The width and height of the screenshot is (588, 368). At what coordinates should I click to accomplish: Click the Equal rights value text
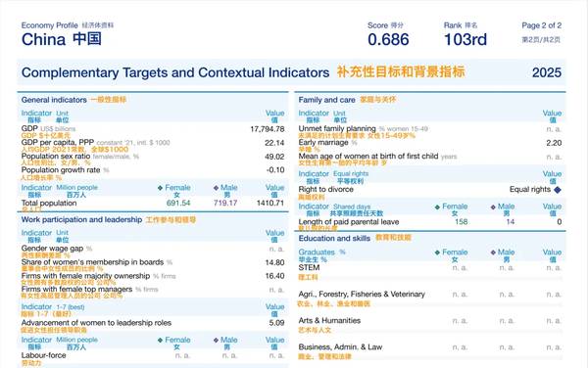pos(530,189)
